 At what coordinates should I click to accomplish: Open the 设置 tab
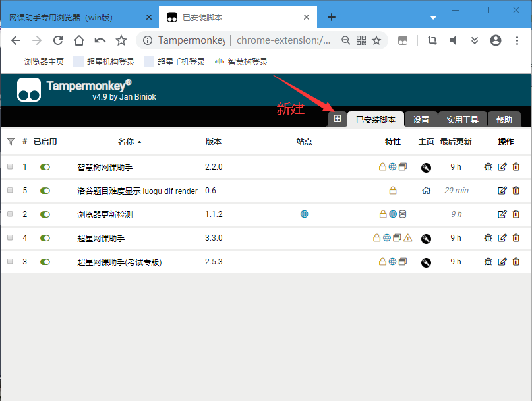pos(421,119)
